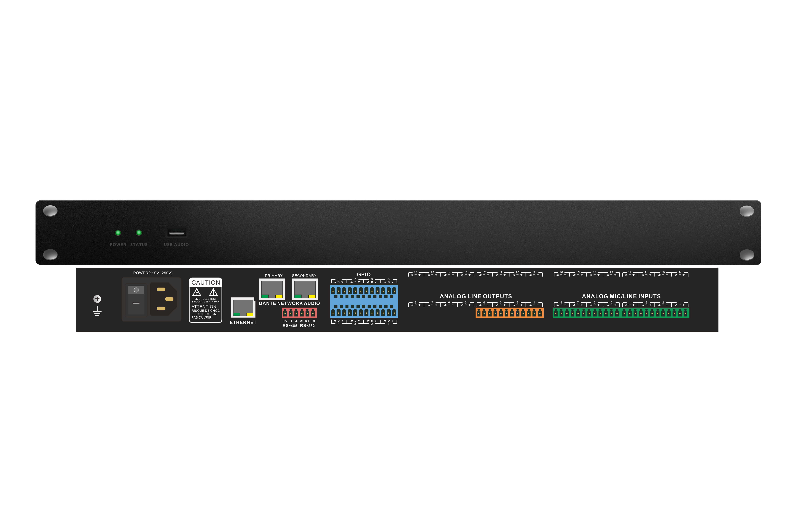Click the green analog mic/line input connector
Screen dimensions: 798x532
click(621, 313)
